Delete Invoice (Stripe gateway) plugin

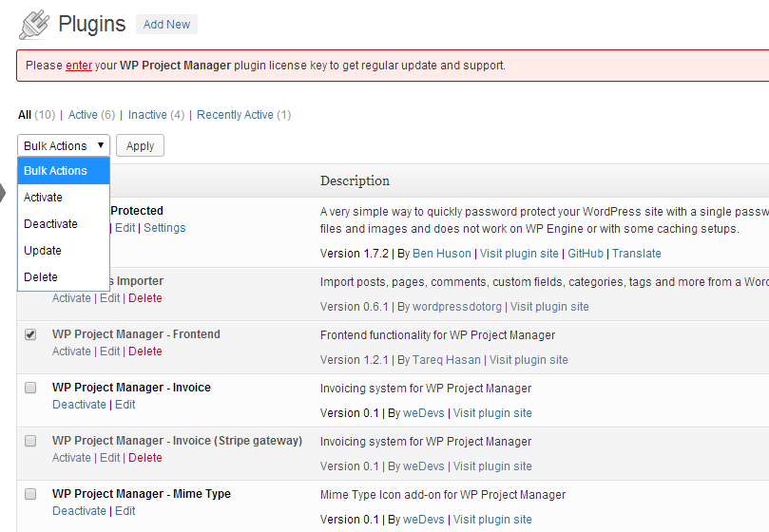point(145,458)
